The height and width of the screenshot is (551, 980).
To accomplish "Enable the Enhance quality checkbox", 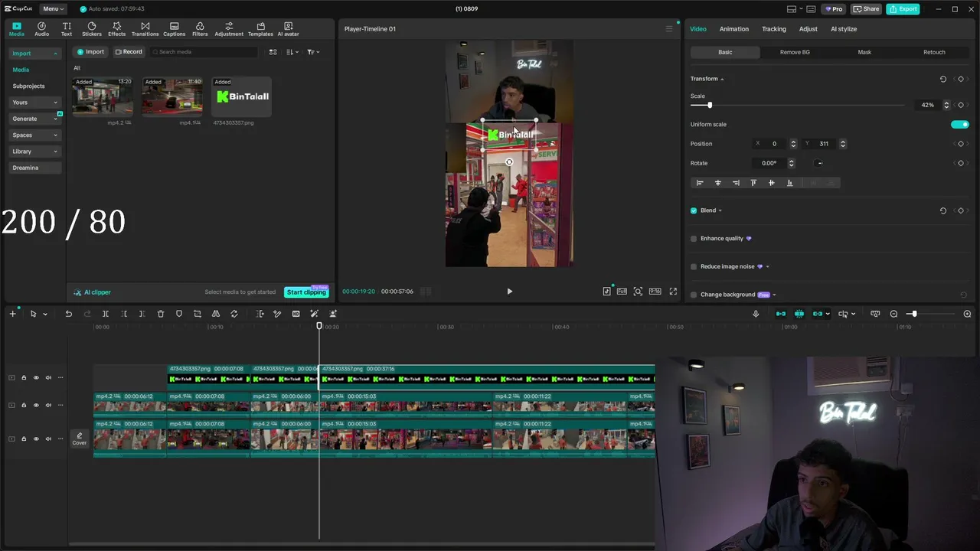I will [x=694, y=239].
